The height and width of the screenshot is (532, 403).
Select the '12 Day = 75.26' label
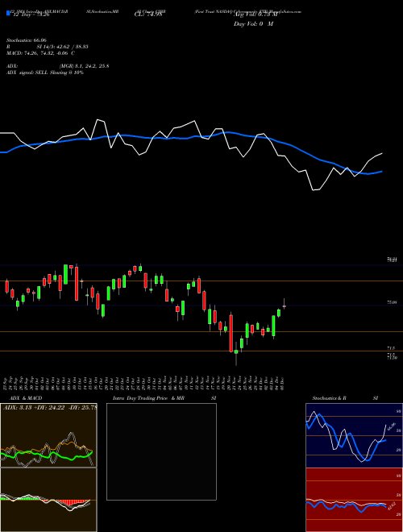tap(30, 15)
